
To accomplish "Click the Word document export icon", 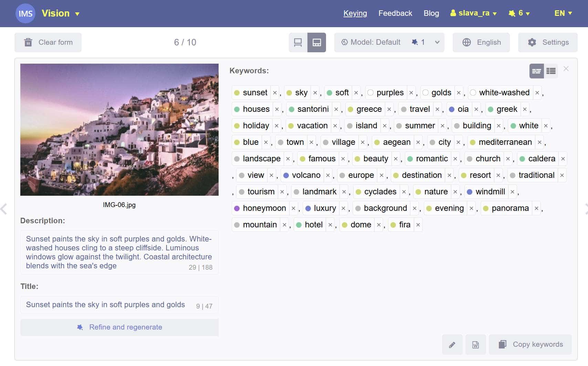I will (475, 344).
